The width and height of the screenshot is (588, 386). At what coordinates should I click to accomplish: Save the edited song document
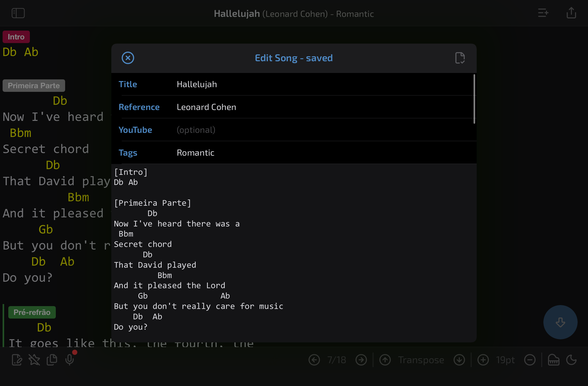coord(460,58)
